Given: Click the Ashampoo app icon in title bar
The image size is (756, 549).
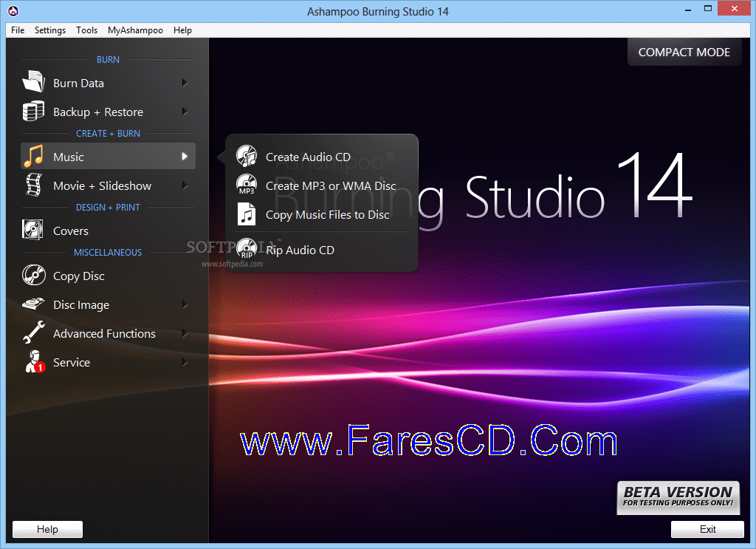Looking at the screenshot, I should click(x=13, y=10).
